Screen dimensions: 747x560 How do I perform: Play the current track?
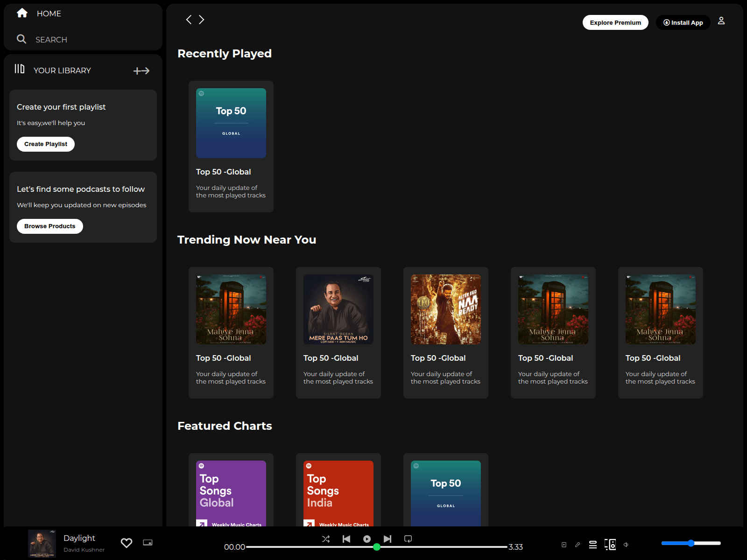point(367,539)
